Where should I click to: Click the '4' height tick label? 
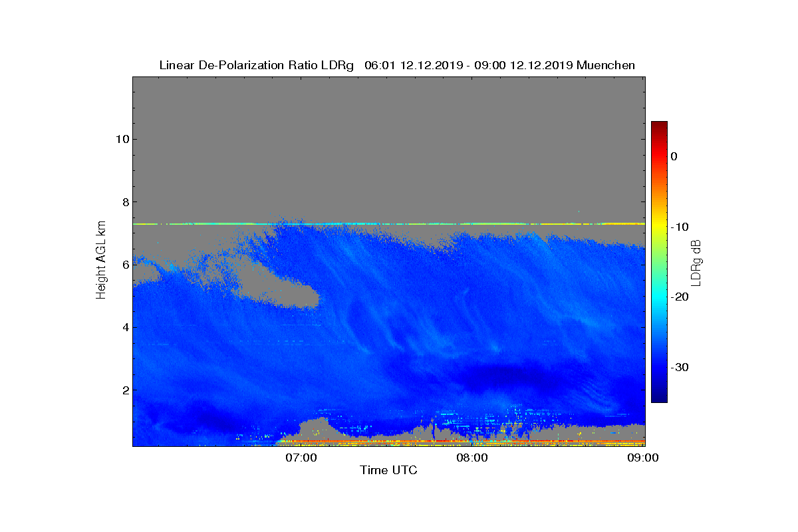tap(124, 327)
